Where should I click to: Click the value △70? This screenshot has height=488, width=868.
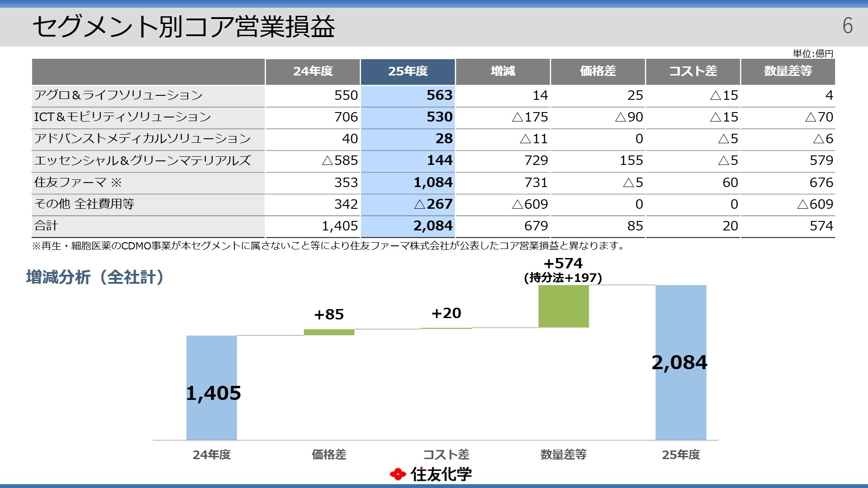coord(819,117)
